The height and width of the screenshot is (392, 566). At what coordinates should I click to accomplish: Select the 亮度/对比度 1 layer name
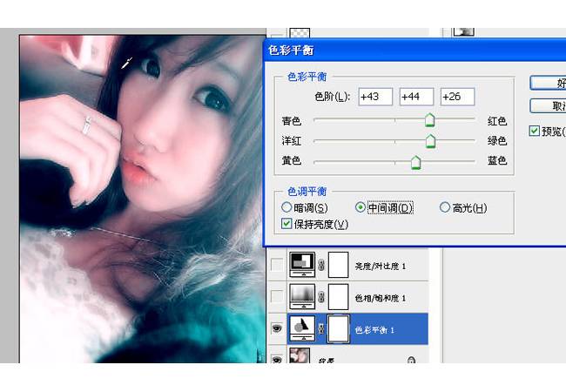click(381, 267)
